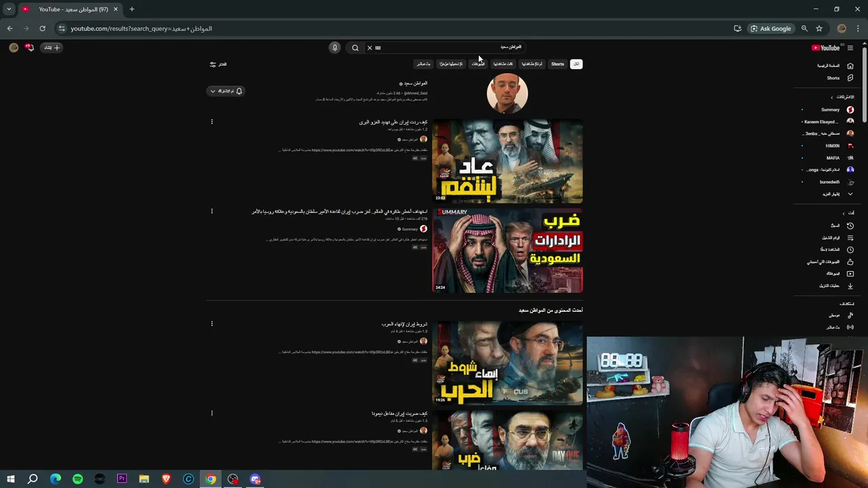Open Spotify from the taskbar
The image size is (868, 488).
[77, 479]
